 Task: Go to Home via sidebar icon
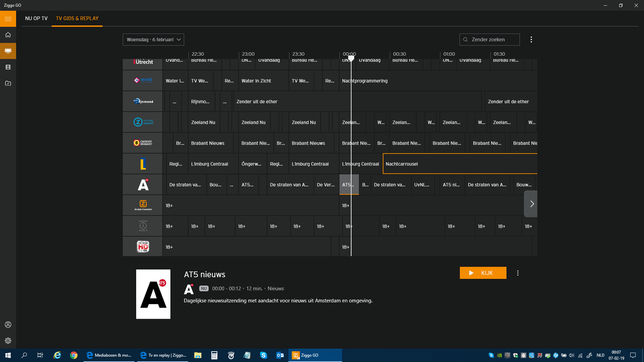pos(8,35)
